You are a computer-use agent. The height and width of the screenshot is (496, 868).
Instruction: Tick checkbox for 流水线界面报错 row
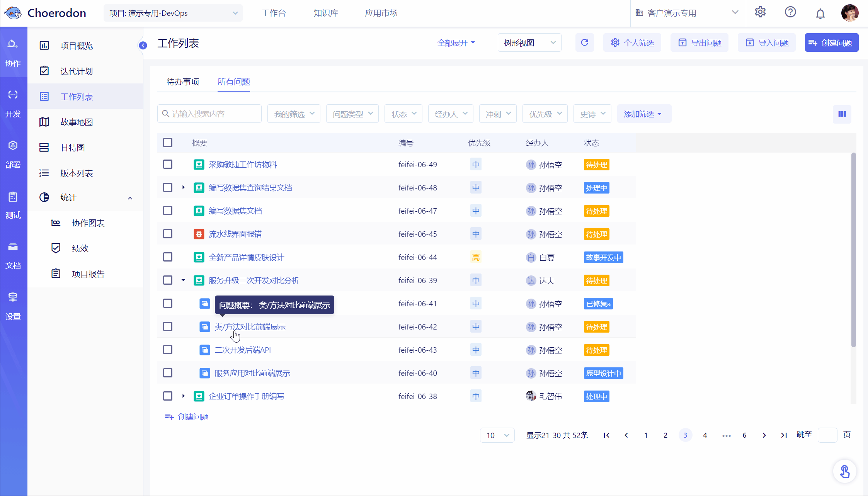coord(168,234)
